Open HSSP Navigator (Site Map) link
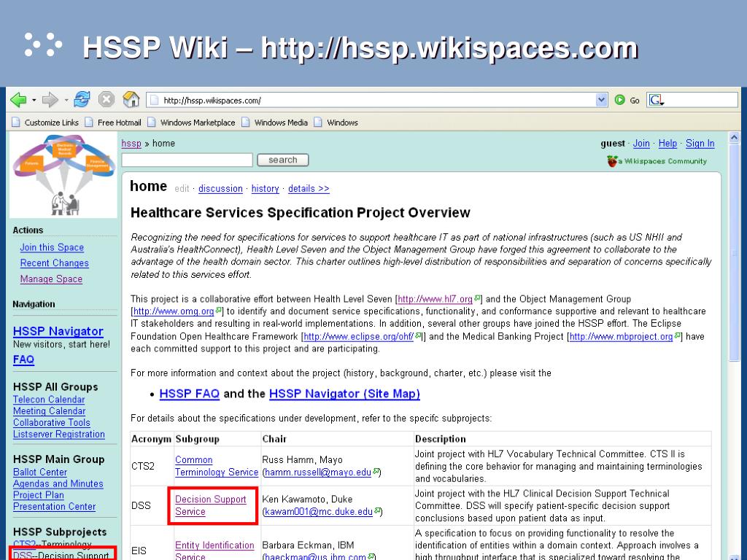The height and width of the screenshot is (560, 747). coord(344,394)
